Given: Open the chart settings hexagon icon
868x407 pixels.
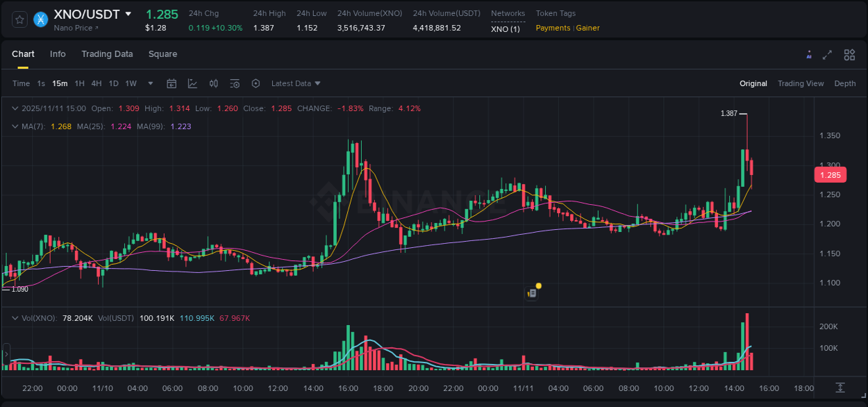Looking at the screenshot, I should pyautogui.click(x=256, y=83).
